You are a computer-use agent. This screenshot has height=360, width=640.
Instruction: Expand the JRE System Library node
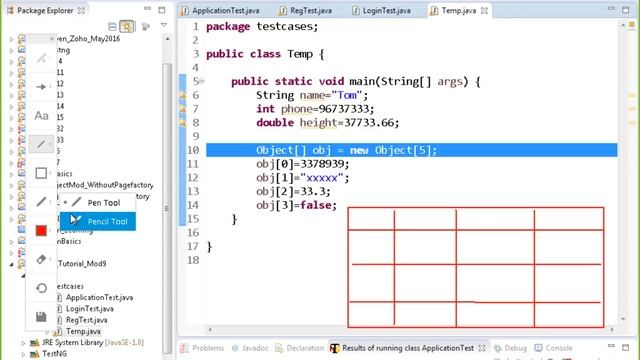(23, 343)
